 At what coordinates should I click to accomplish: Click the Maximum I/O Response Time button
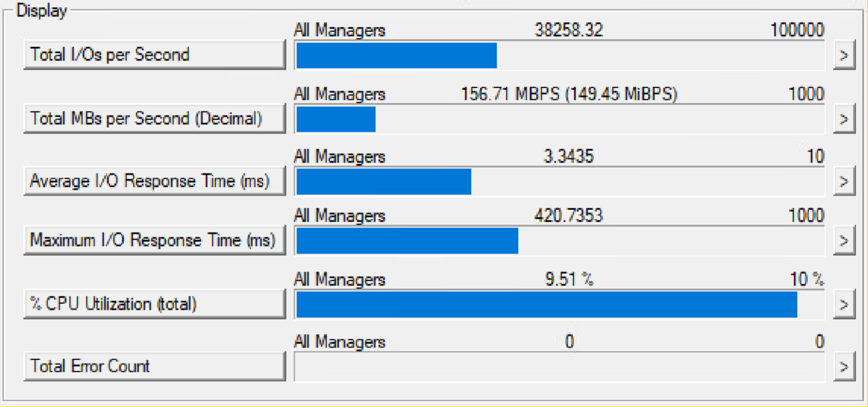155,241
